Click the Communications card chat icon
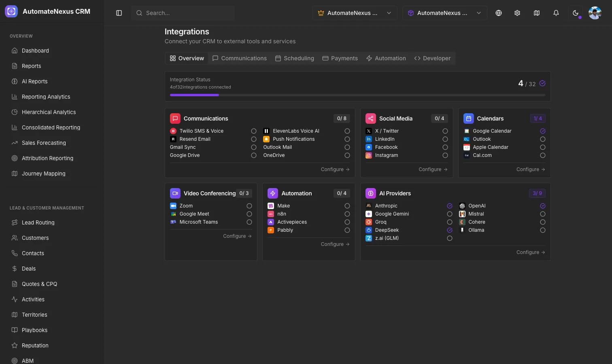 pos(175,119)
